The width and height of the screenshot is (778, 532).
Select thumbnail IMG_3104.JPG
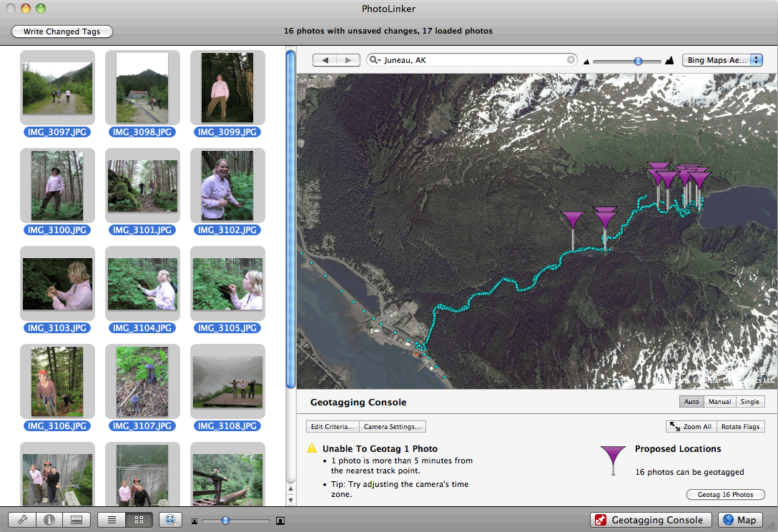click(142, 283)
